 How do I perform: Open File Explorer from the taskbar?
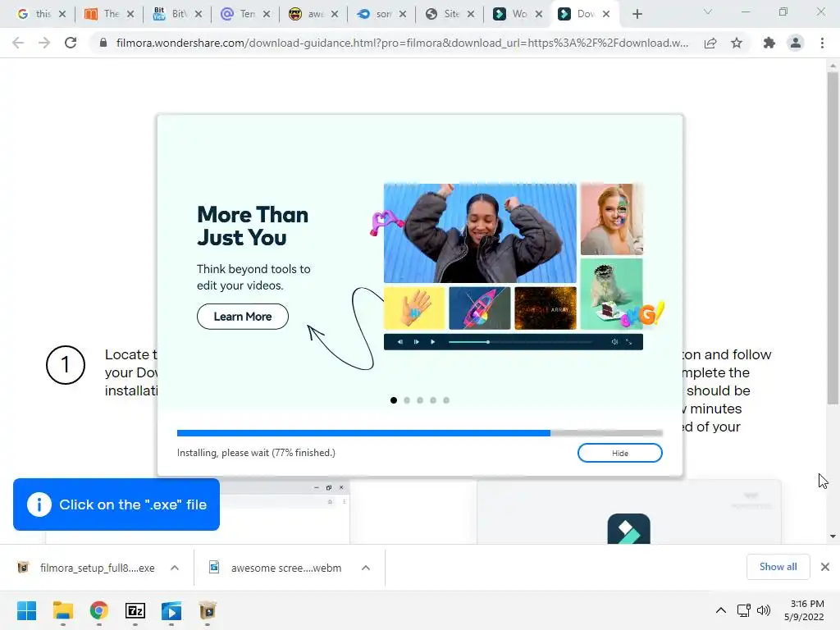click(x=62, y=610)
